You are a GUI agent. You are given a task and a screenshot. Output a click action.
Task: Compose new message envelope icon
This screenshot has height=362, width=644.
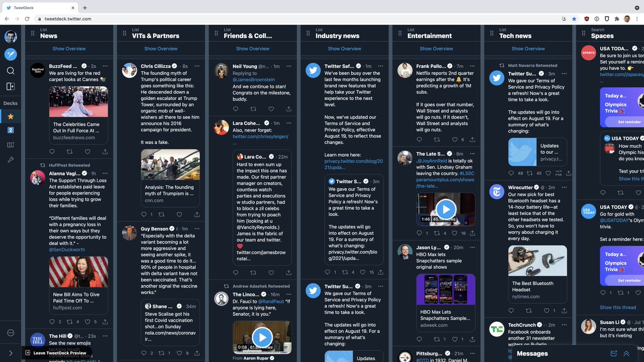[614, 353]
